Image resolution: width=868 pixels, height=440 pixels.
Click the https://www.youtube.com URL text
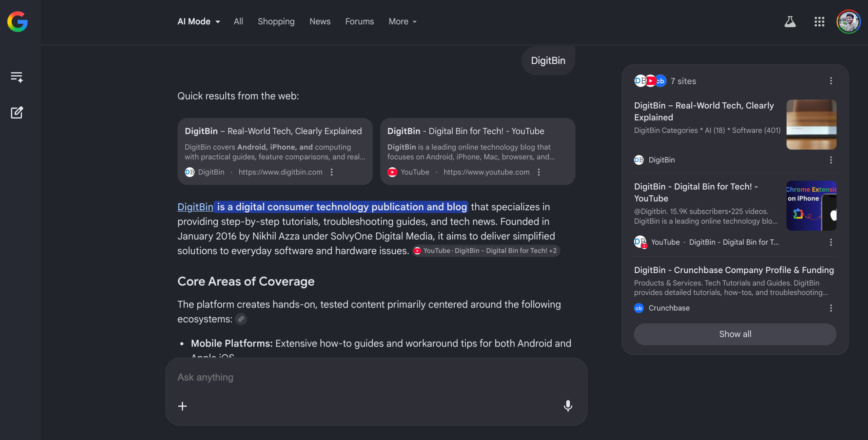click(x=487, y=172)
